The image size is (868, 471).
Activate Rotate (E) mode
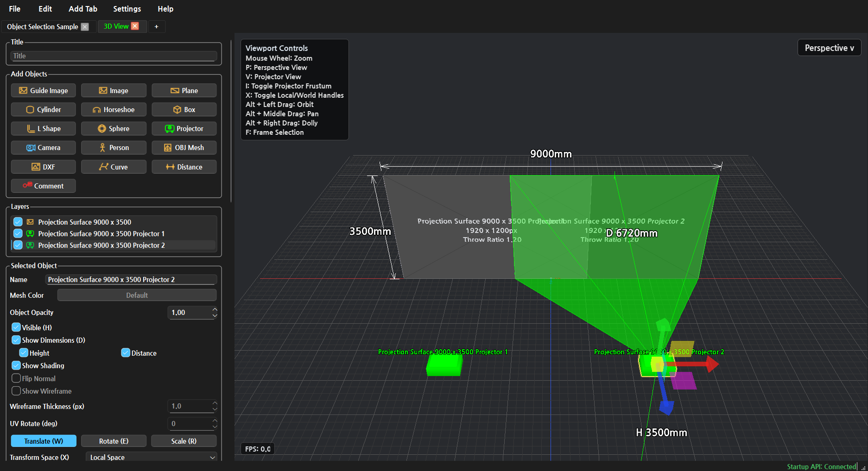coord(114,441)
